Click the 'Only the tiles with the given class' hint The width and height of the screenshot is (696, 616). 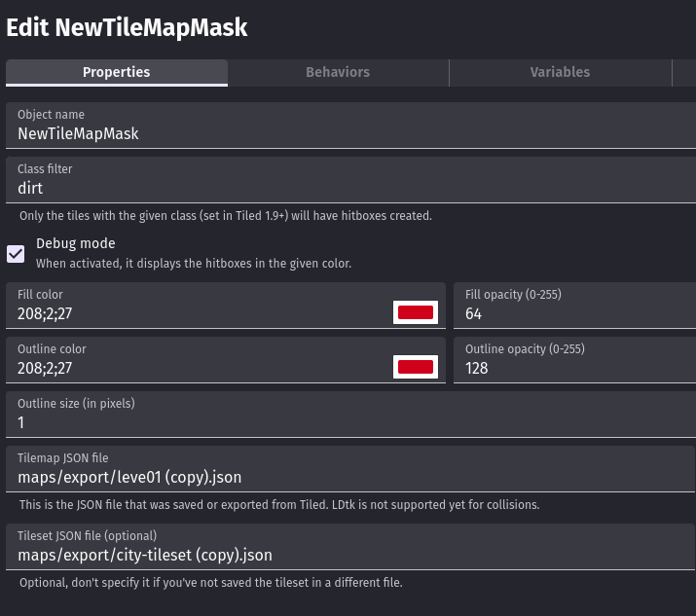coord(226,216)
